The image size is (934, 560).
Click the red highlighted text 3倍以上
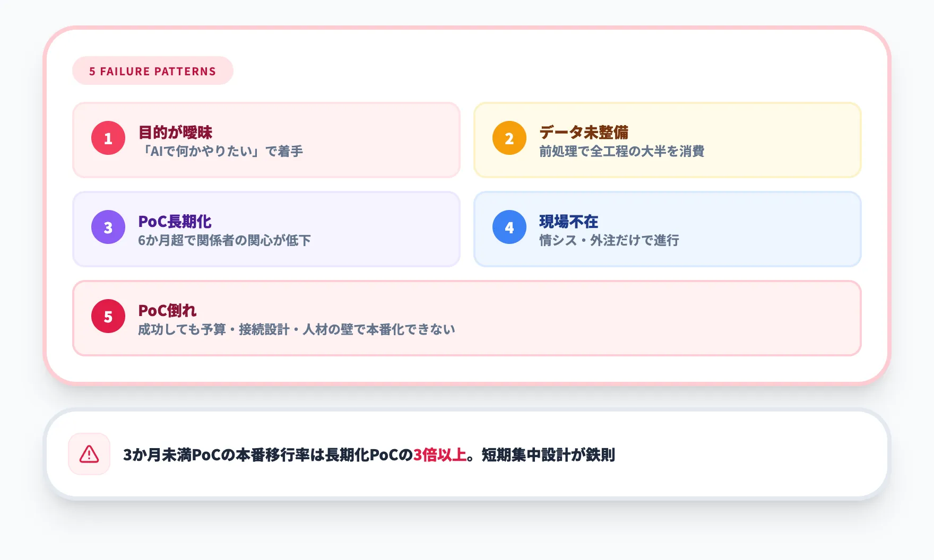coord(439,453)
